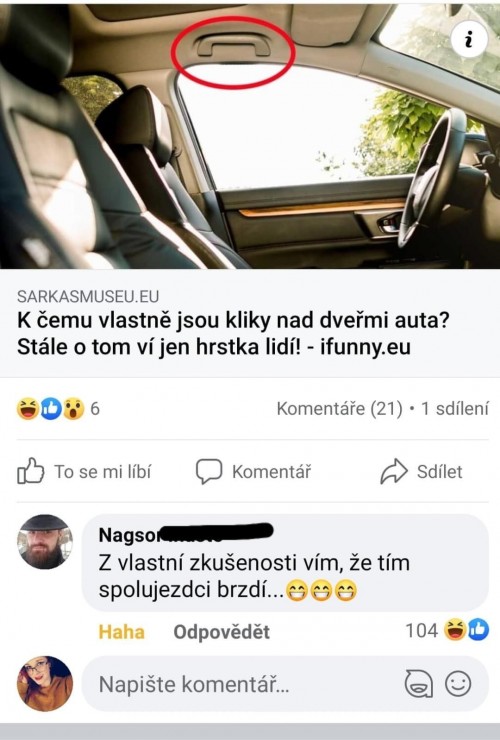
Task: Open the article headline about kliky nad dveřmi
Action: [x=233, y=334]
